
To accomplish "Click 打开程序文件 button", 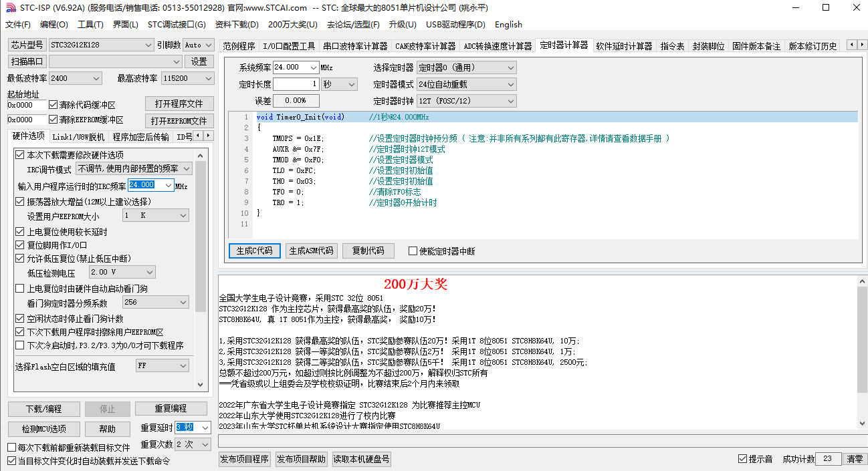I will coord(179,104).
